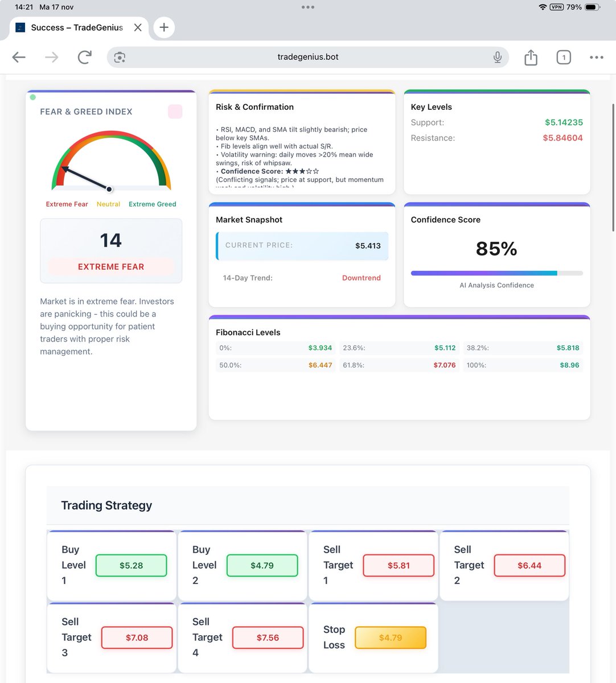The width and height of the screenshot is (616, 683).
Task: Click the page scrollbar on the right edge
Action: tap(613, 167)
